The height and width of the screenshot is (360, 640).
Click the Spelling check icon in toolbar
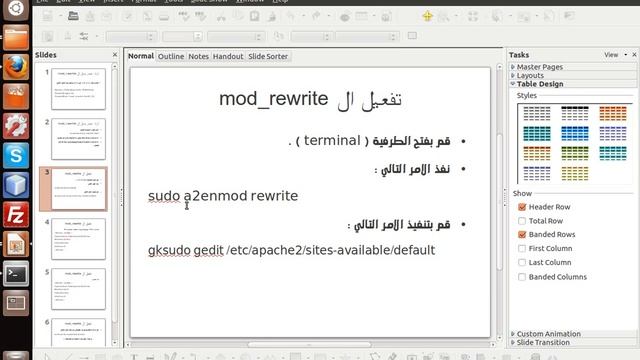click(x=184, y=16)
